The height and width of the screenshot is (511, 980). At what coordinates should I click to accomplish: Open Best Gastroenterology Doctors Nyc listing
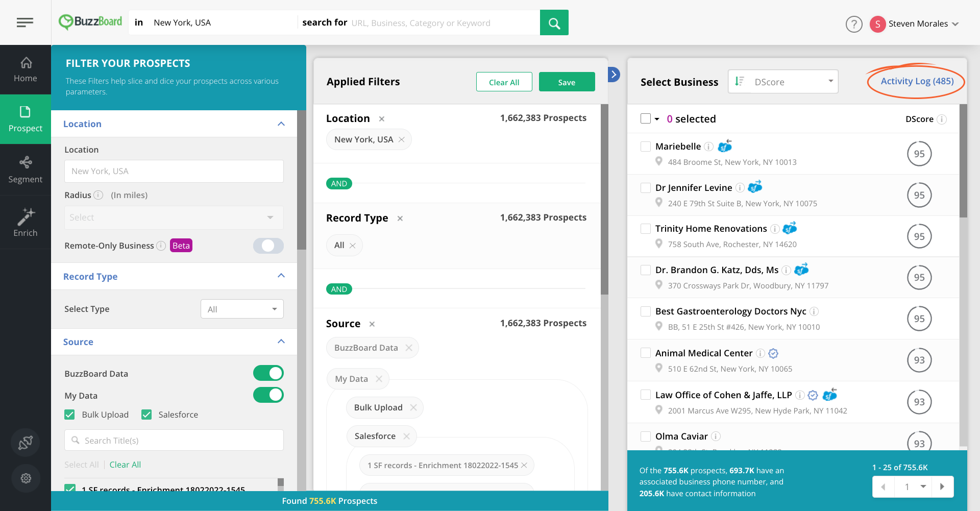coord(731,311)
